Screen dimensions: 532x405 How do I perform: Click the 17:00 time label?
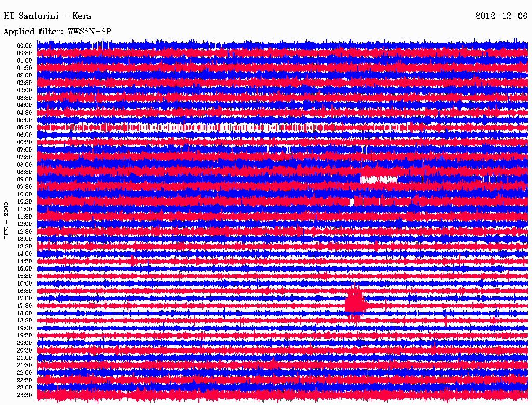[24, 299]
